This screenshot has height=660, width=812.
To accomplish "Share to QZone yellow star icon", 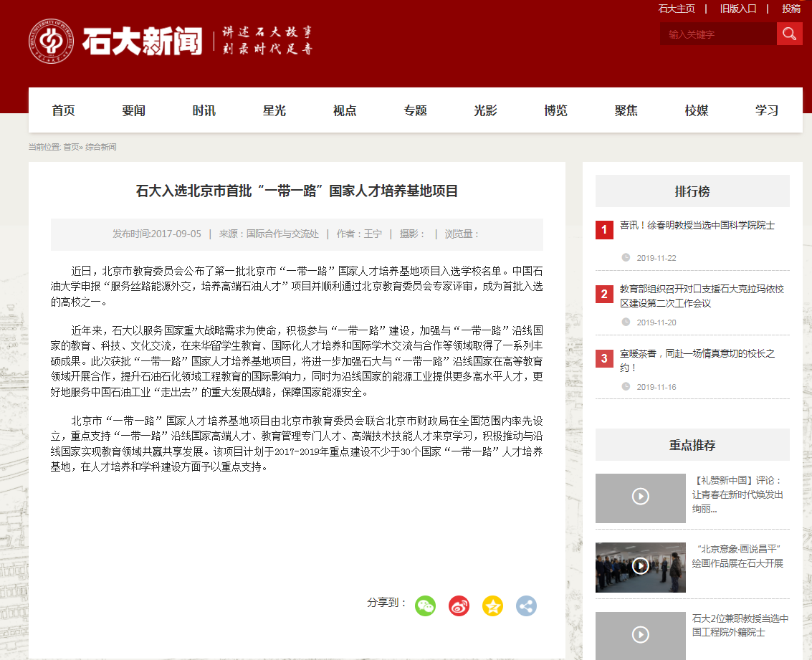I will [492, 606].
